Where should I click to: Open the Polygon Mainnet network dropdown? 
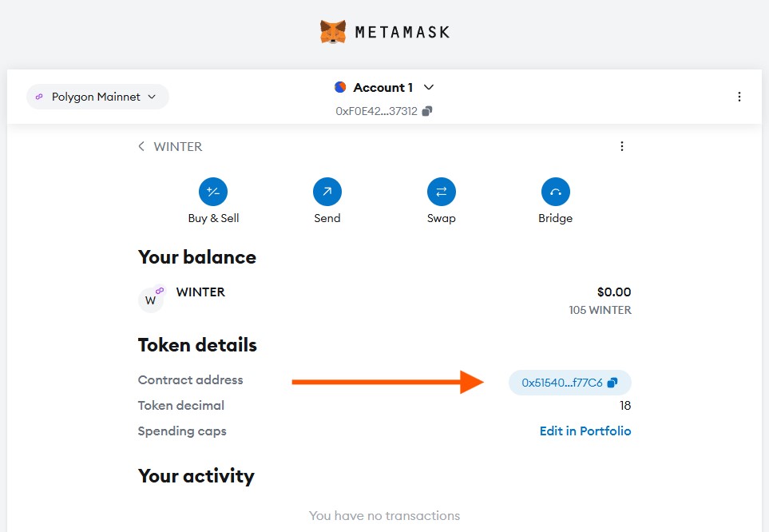pos(97,97)
